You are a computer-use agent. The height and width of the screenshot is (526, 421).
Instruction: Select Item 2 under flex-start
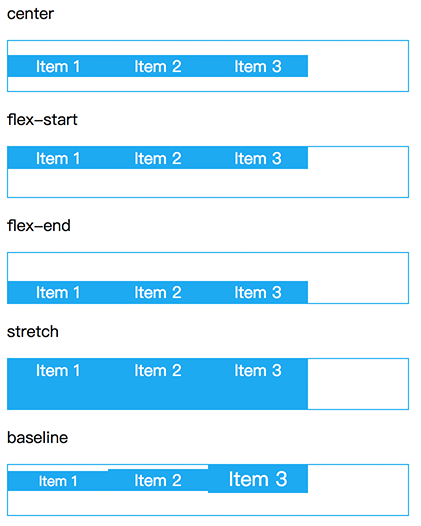pyautogui.click(x=158, y=158)
